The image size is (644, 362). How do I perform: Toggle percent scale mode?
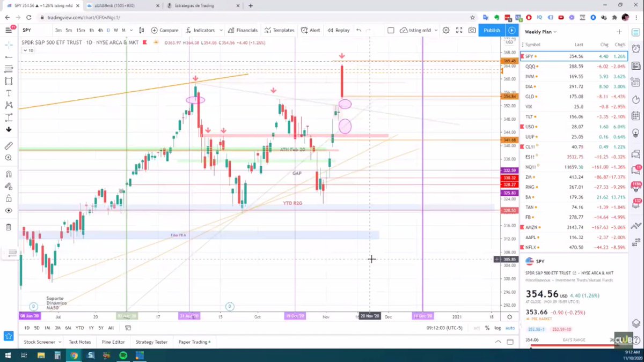click(487, 328)
